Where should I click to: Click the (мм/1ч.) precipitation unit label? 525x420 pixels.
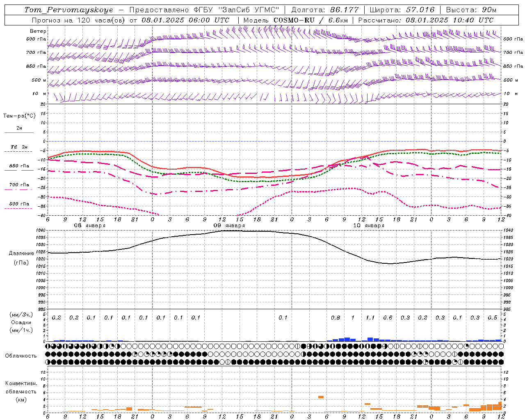point(21,330)
